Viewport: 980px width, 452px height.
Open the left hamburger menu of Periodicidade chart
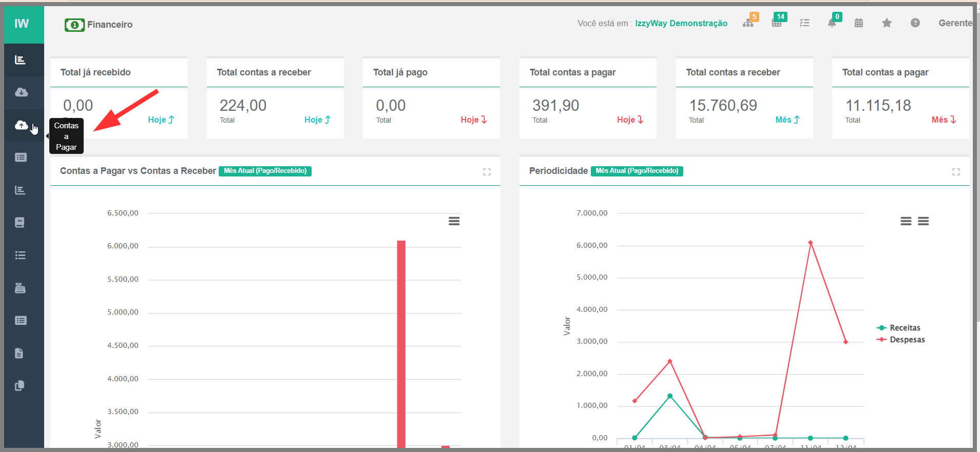906,221
